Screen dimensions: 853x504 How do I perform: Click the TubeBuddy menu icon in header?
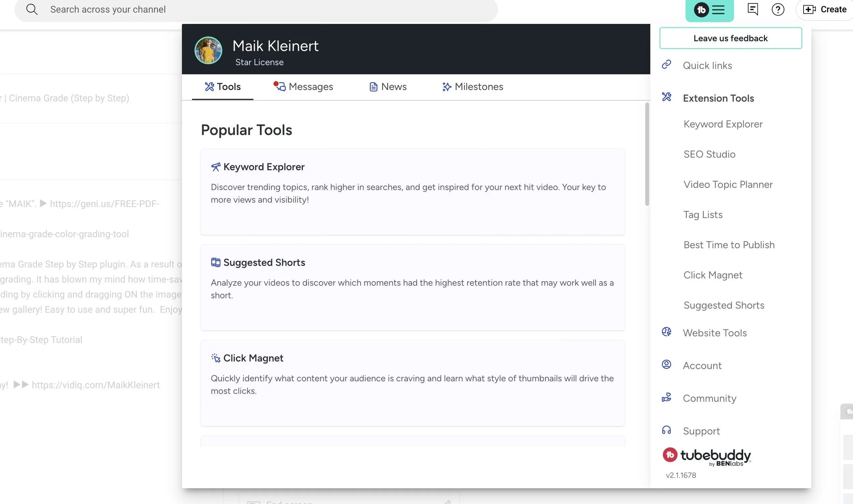[x=709, y=10]
